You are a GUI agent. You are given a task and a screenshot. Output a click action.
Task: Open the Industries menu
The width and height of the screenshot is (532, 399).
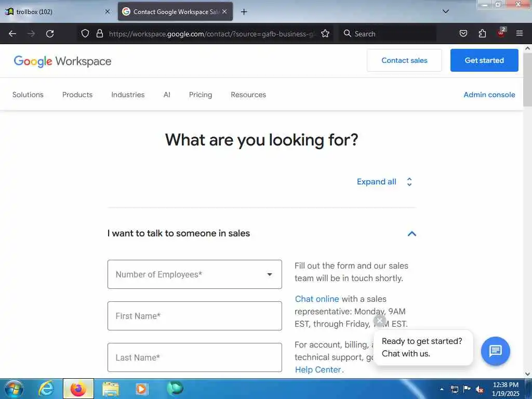tap(128, 95)
